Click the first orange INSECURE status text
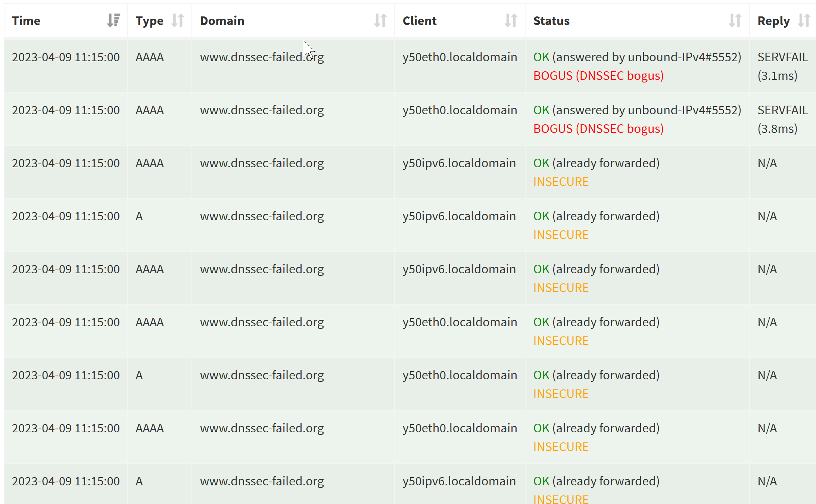 pyautogui.click(x=561, y=182)
